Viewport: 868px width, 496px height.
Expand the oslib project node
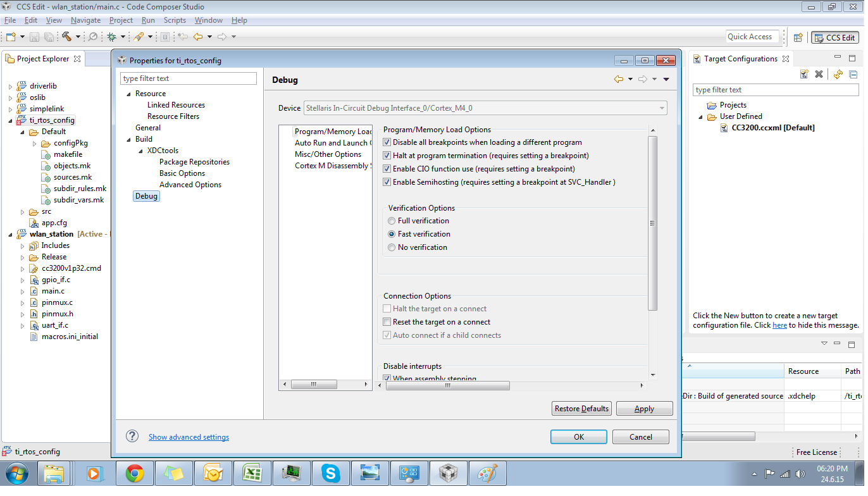coord(10,97)
